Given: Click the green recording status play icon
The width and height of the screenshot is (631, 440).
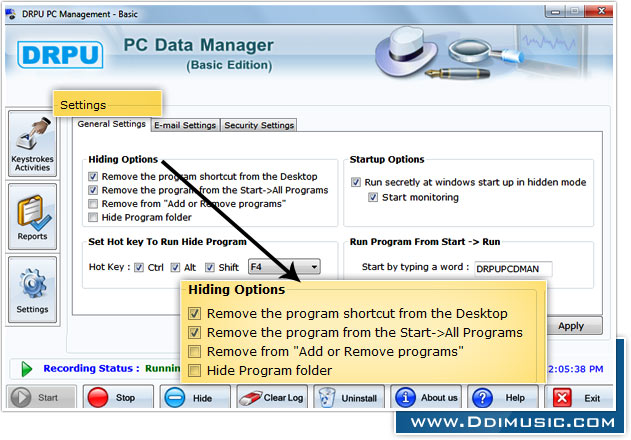Looking at the screenshot, I should [x=27, y=369].
